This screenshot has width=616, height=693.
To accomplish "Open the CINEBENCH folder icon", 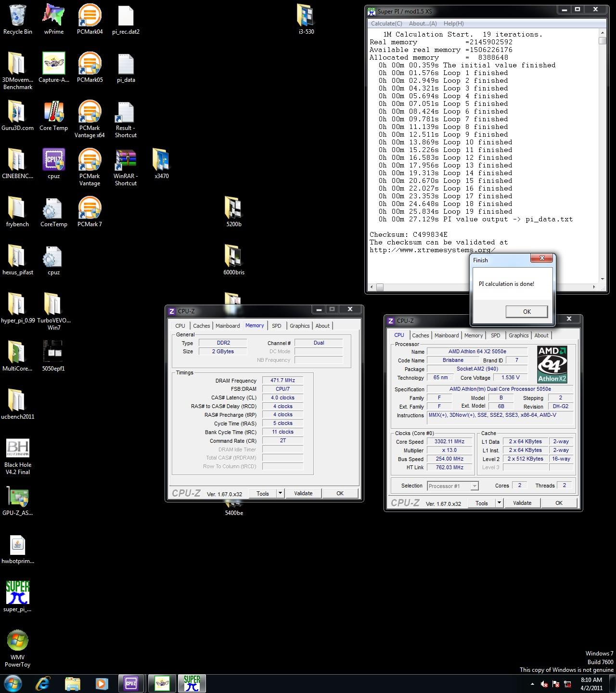I will point(18,164).
